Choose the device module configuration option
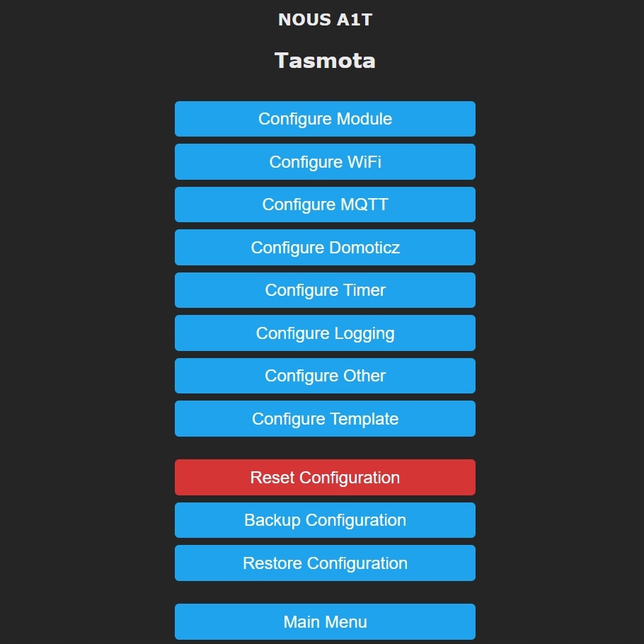Screen dimensions: 644x644 point(325,119)
